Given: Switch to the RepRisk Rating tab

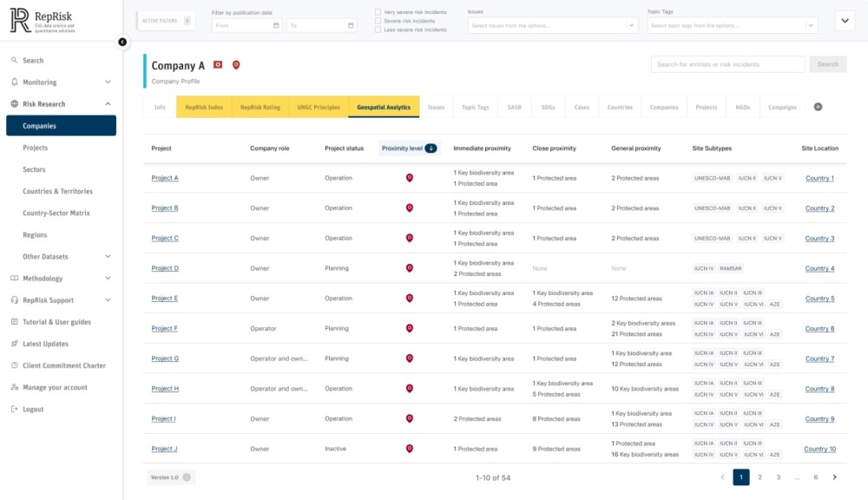Looking at the screenshot, I should pos(260,108).
